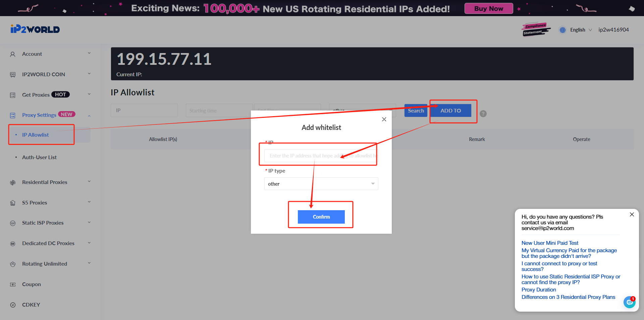Click the NEW badge on Proxy Settings
The width and height of the screenshot is (644, 320).
coord(66,114)
